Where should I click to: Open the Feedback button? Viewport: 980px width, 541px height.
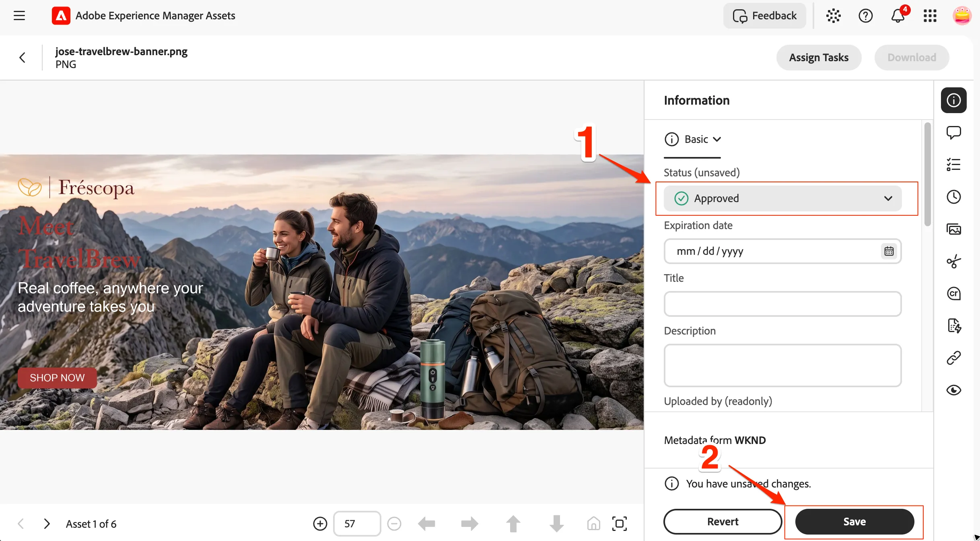[x=764, y=16]
